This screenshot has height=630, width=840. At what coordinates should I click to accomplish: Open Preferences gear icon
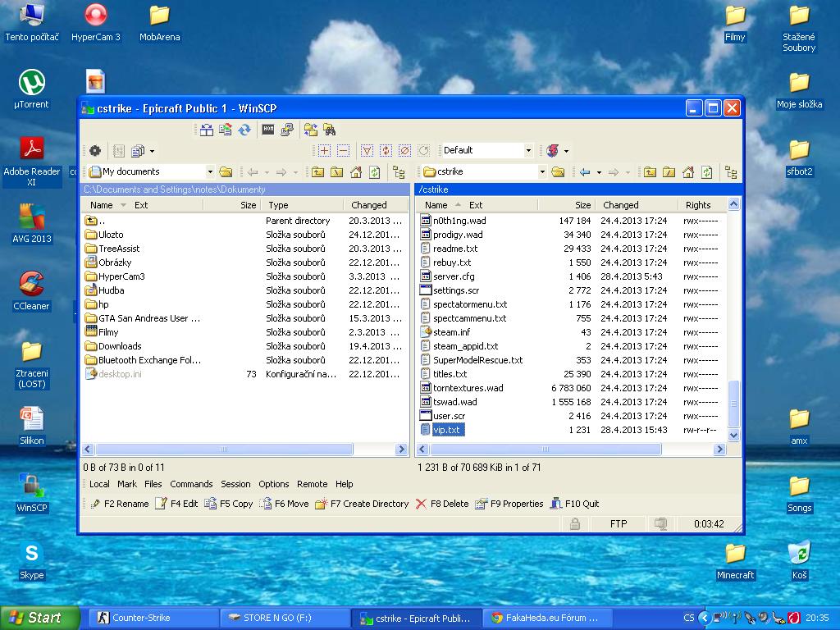pyautogui.click(x=95, y=151)
